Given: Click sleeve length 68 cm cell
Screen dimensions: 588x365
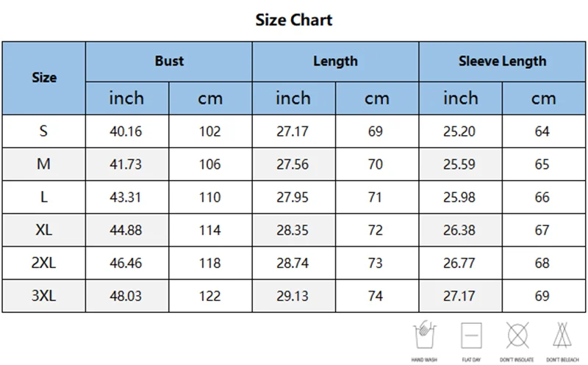Looking at the screenshot, I should [544, 263].
